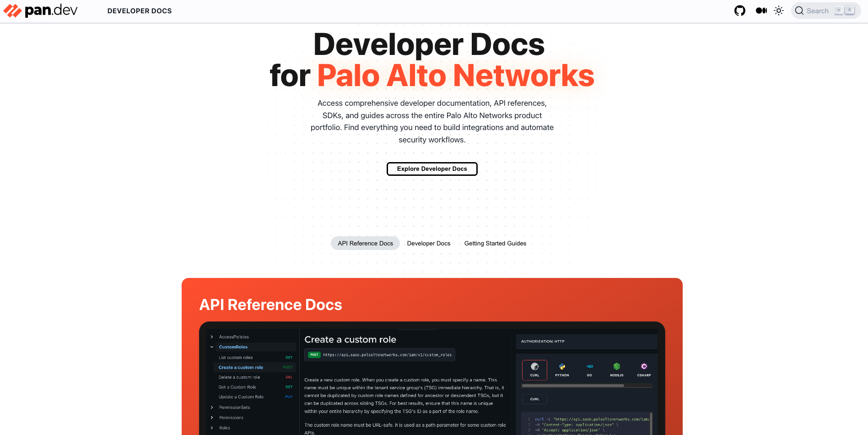The image size is (868, 435).
Task: Select the cURL language icon
Action: tap(534, 370)
